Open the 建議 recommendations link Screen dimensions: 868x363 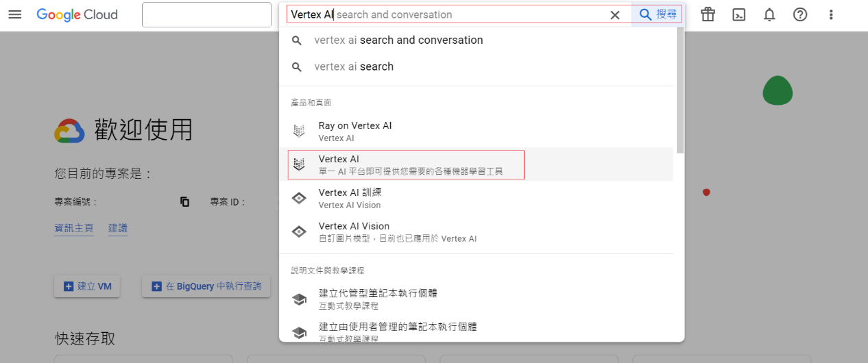click(118, 228)
